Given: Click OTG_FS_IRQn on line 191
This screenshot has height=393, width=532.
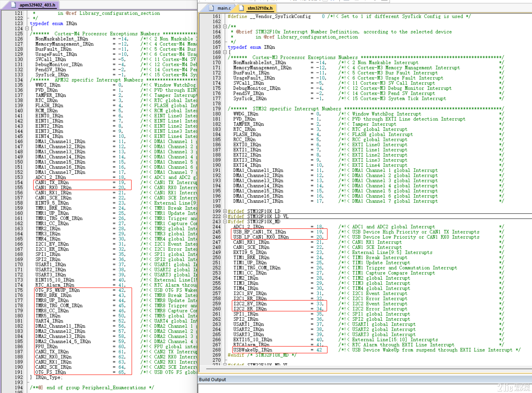Looking at the screenshot, I should pos(51,372).
